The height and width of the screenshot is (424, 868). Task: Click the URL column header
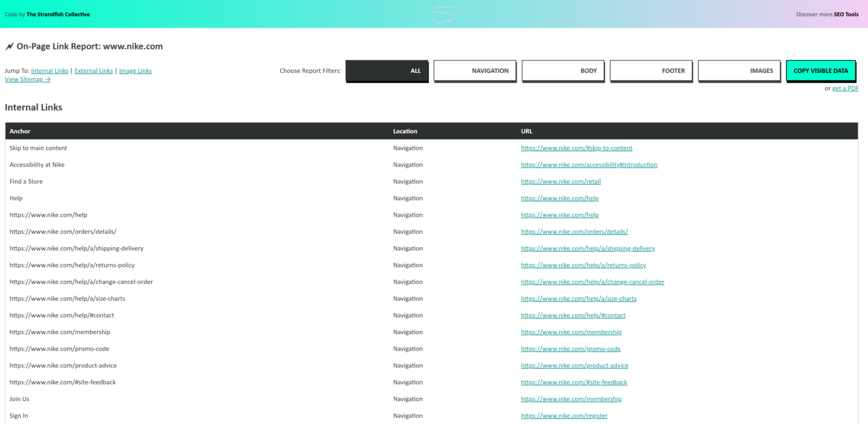(x=527, y=131)
